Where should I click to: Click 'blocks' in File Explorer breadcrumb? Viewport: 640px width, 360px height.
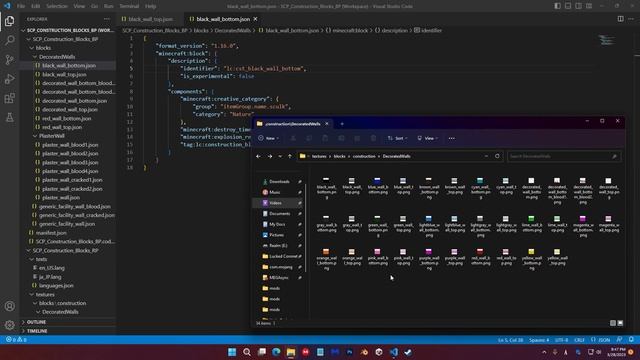pyautogui.click(x=339, y=156)
